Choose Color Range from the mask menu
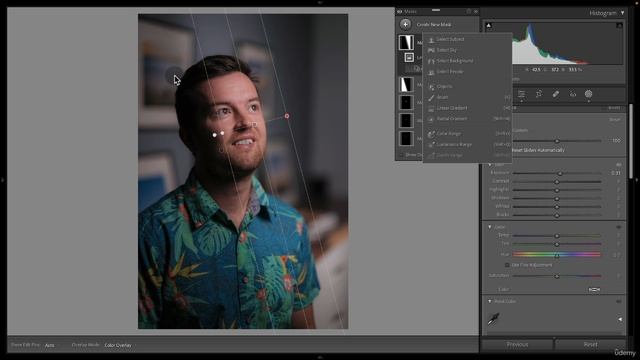Image resolution: width=640 pixels, height=360 pixels. point(467,133)
